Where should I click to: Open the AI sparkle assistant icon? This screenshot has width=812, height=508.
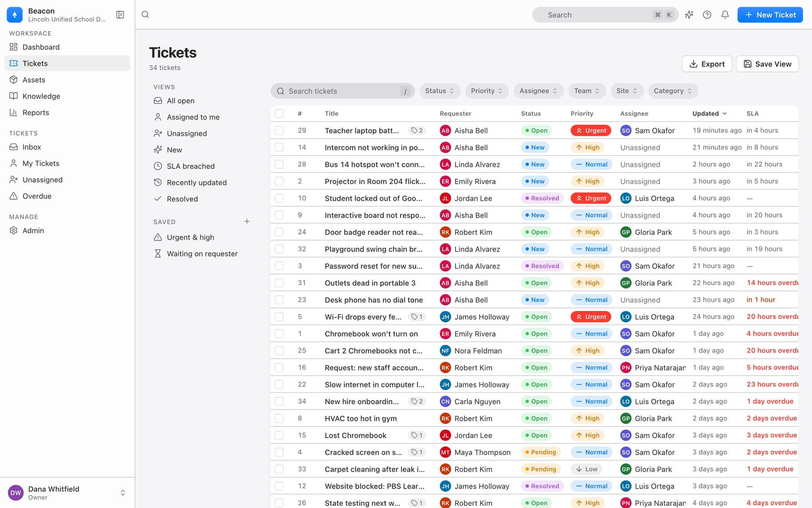[689, 15]
